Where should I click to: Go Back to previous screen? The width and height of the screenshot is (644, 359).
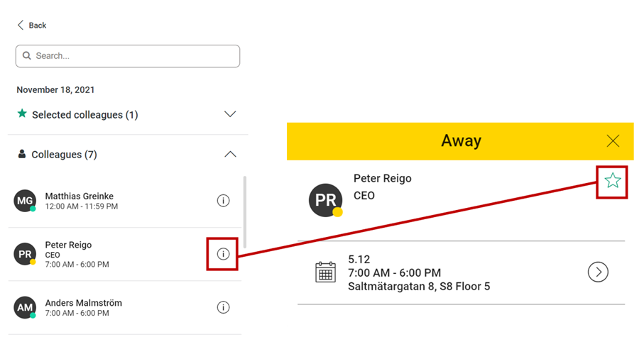pyautogui.click(x=32, y=26)
